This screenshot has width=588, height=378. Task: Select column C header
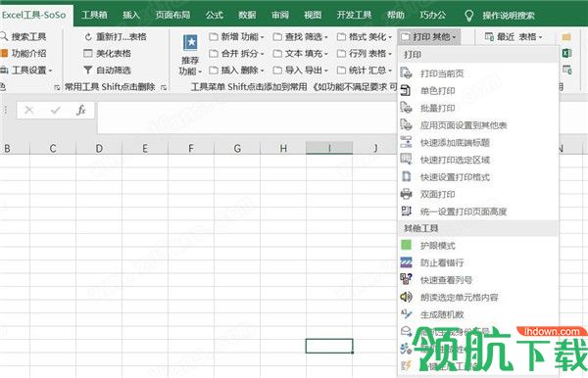(x=53, y=148)
